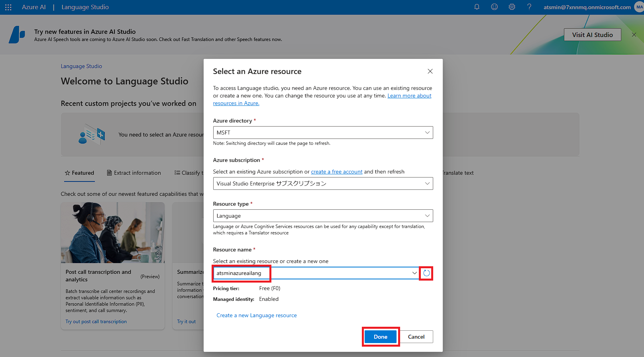
Task: Click the post call transcription card image
Action: point(113,232)
